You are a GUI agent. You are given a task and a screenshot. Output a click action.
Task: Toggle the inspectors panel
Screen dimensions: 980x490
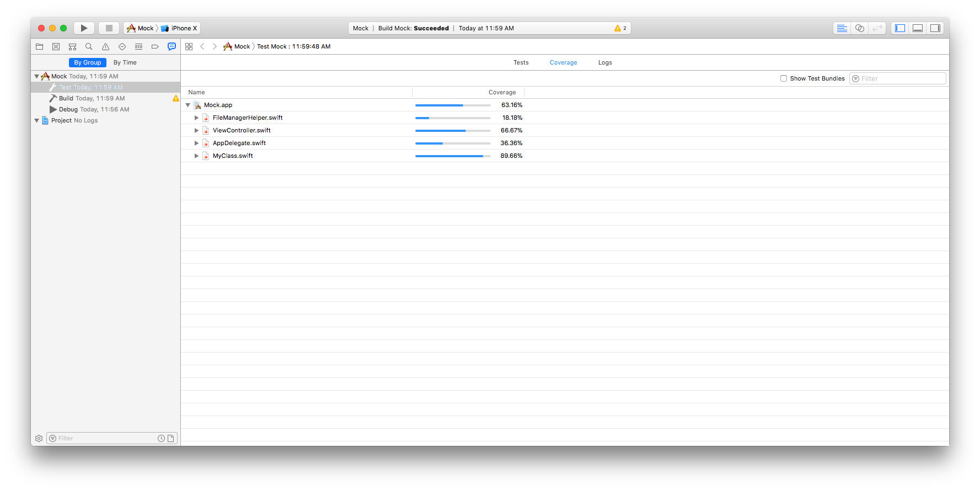tap(935, 28)
